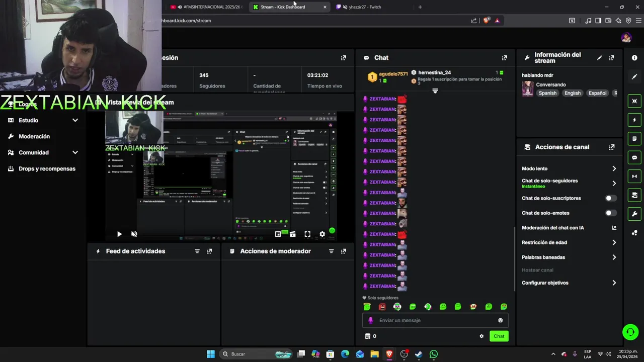Unmute the stream preview audio

134,234
